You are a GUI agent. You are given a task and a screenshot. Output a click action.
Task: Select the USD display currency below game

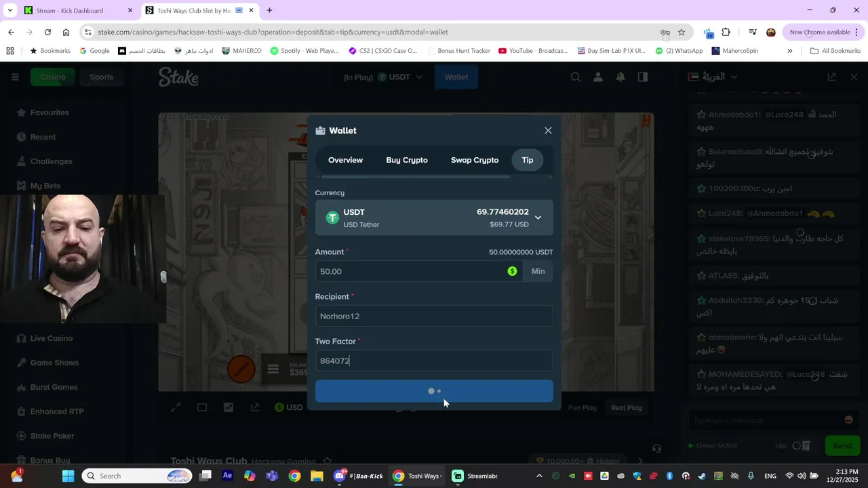[289, 407]
